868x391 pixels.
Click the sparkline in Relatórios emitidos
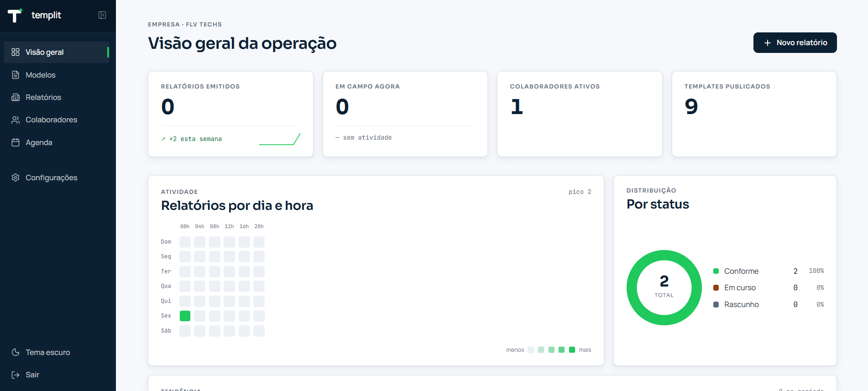click(280, 139)
